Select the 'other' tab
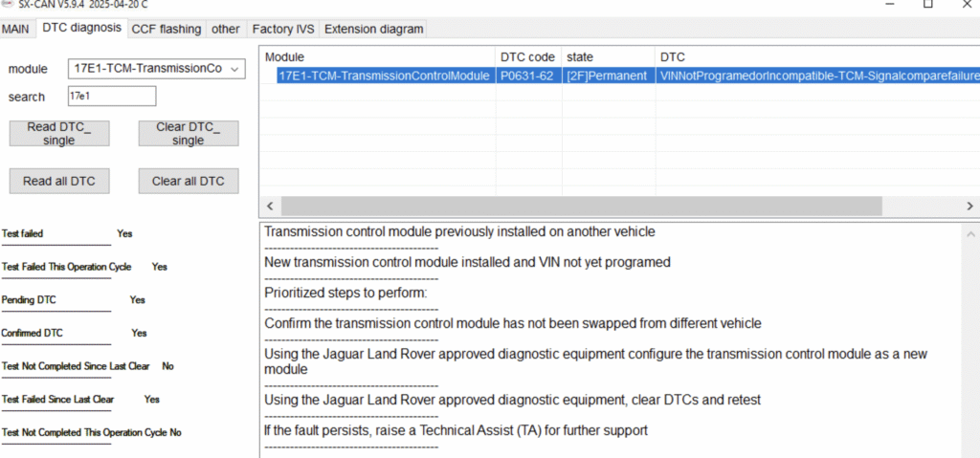 [x=226, y=30]
